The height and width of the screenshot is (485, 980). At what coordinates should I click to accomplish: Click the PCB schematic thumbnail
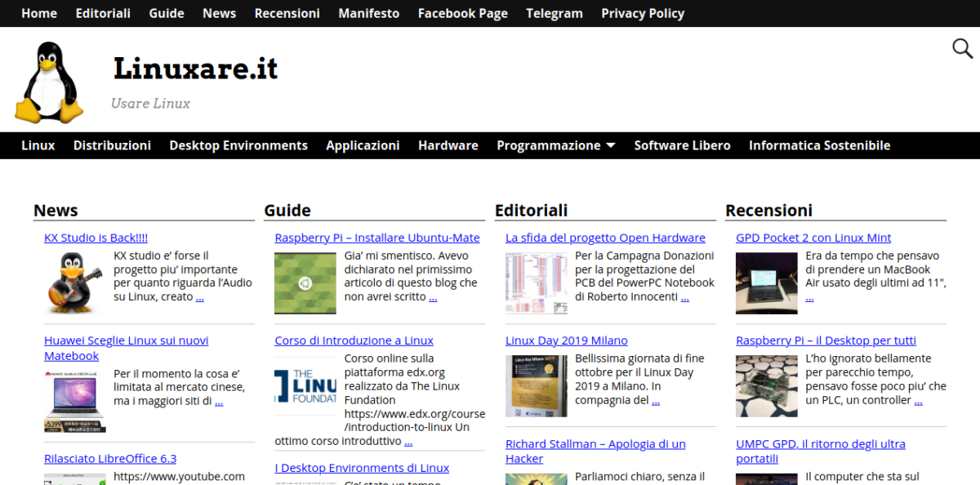[537, 283]
